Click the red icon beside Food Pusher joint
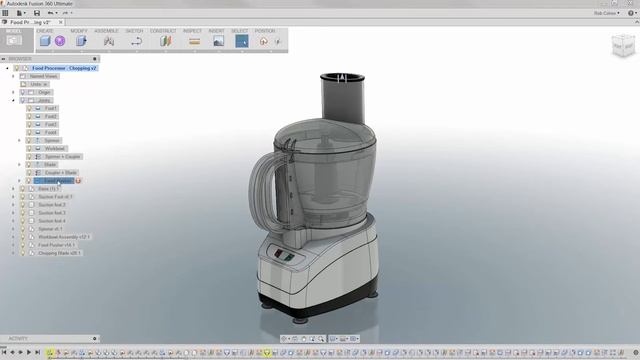This screenshot has width=640, height=360. point(78,181)
